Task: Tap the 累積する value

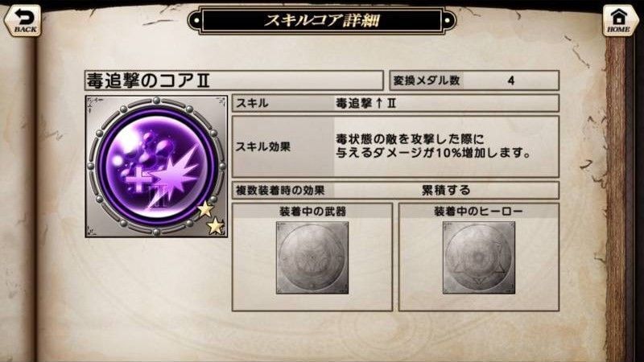Action: (x=446, y=191)
